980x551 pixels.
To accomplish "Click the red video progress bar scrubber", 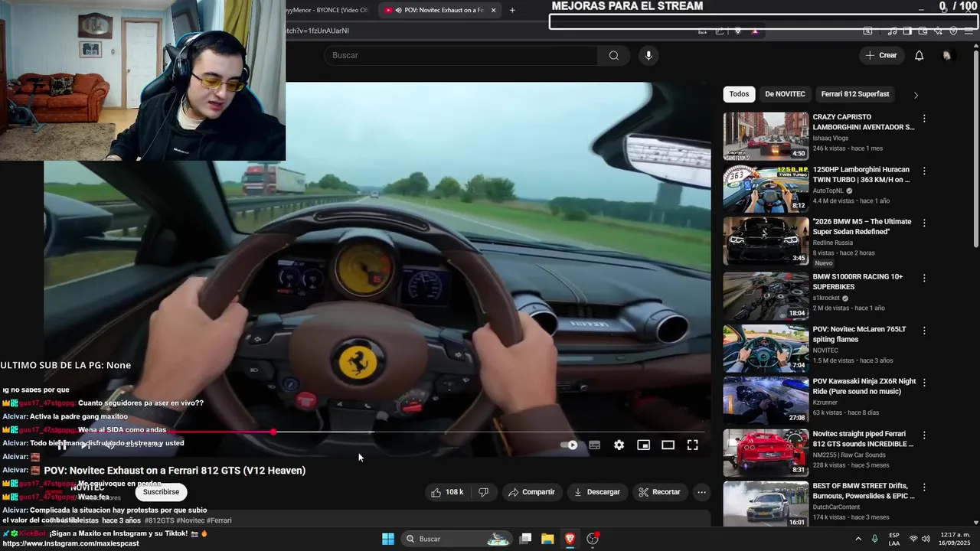I will point(273,432).
